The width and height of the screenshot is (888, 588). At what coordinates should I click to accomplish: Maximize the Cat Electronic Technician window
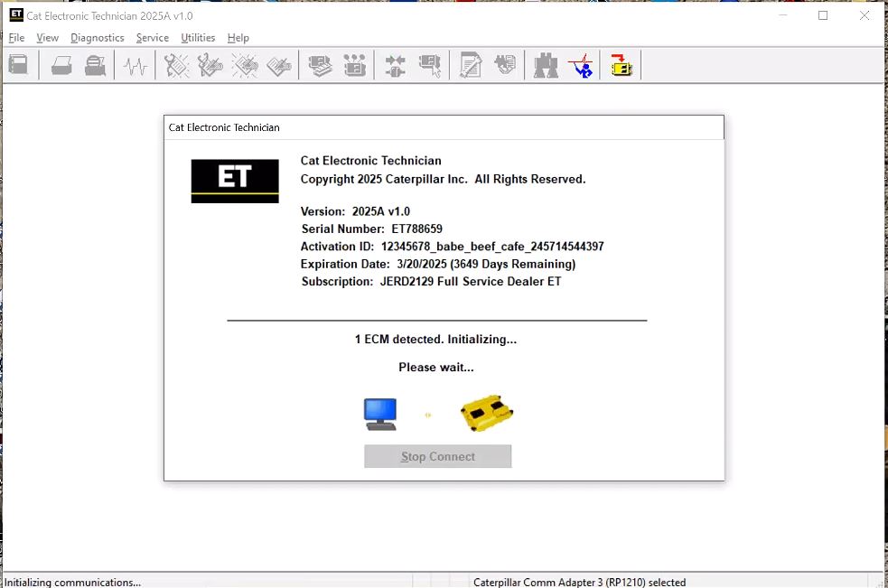click(x=823, y=15)
